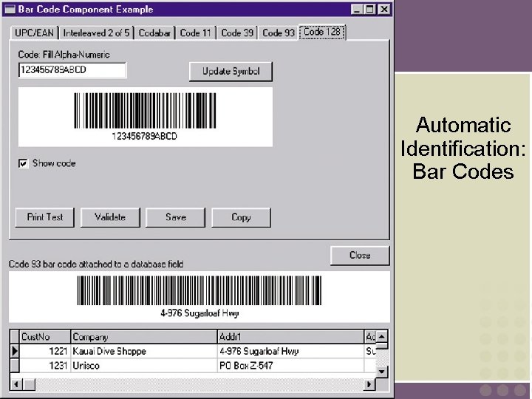Maximize the Bar Code Component Example window
The width and height of the screenshot is (532, 399).
click(x=369, y=9)
